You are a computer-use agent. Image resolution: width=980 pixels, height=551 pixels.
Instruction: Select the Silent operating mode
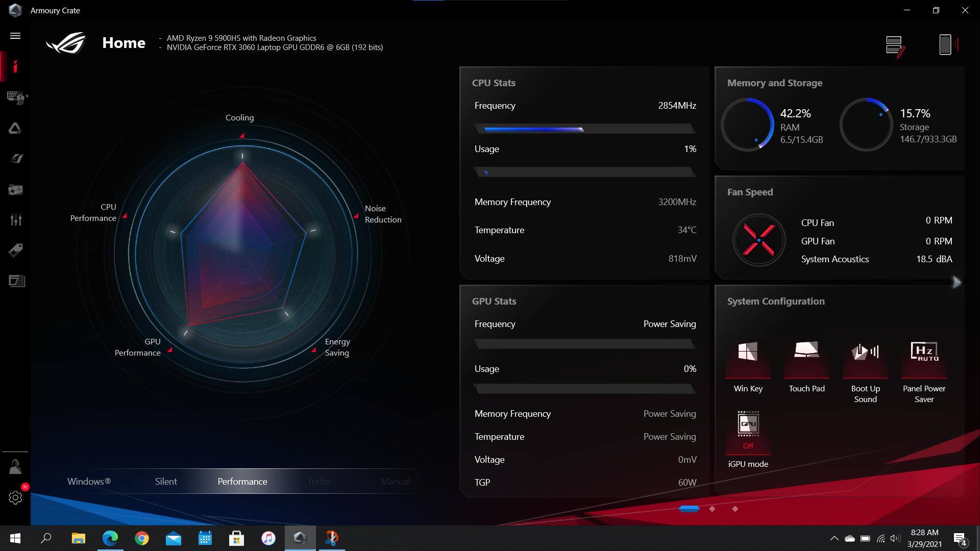(x=166, y=482)
